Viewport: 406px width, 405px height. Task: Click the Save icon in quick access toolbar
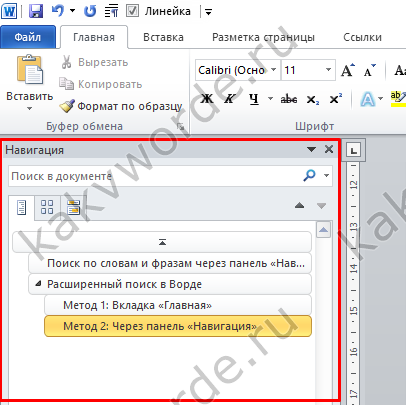point(36,11)
